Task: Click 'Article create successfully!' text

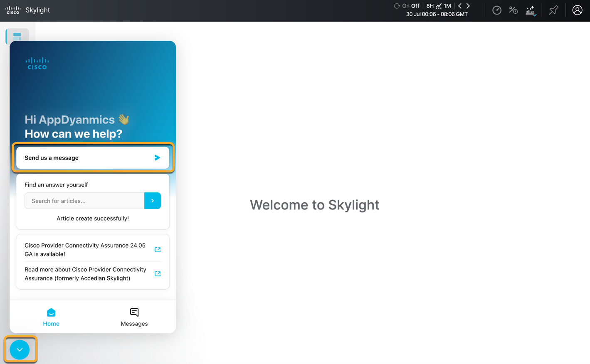Action: pyautogui.click(x=93, y=218)
